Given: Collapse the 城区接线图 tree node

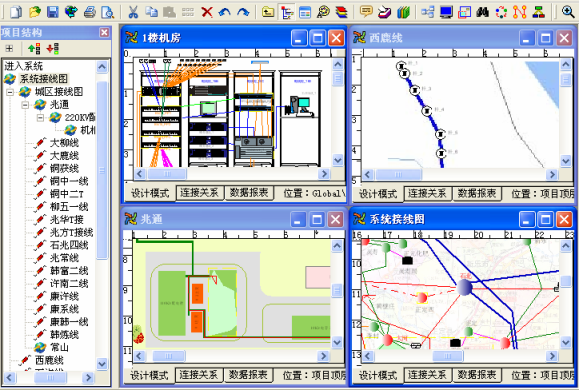Looking at the screenshot, I should [x=10, y=92].
